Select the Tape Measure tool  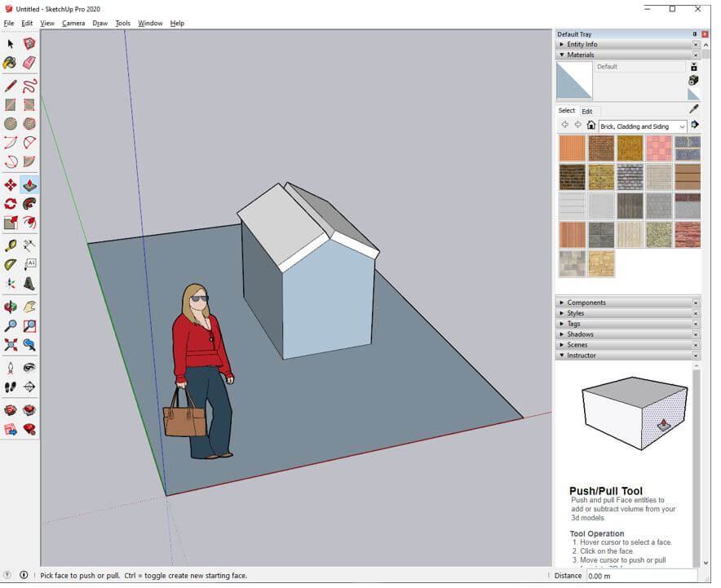pyautogui.click(x=11, y=245)
